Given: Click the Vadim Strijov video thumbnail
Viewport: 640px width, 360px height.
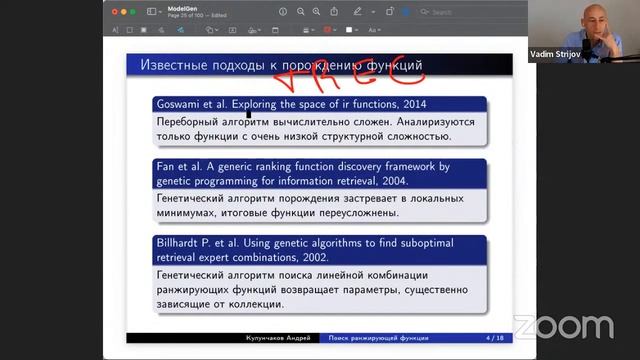Looking at the screenshot, I should click(x=584, y=31).
